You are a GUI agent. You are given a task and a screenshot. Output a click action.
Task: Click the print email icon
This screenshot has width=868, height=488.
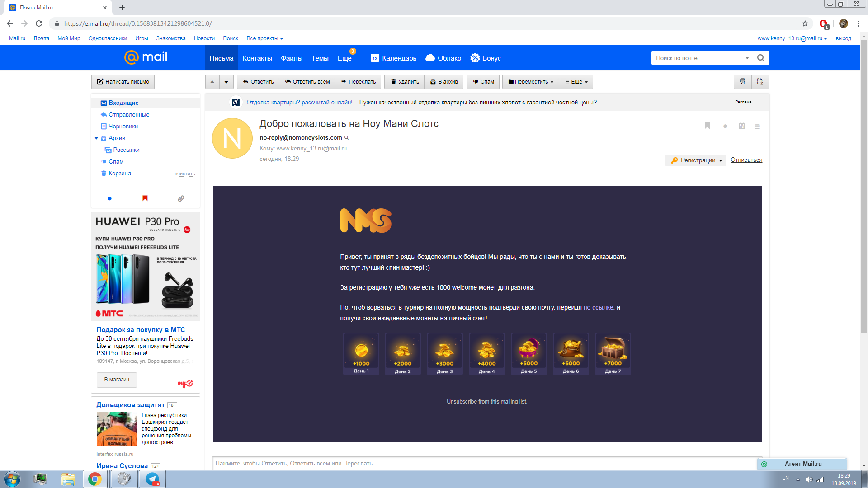point(742,82)
